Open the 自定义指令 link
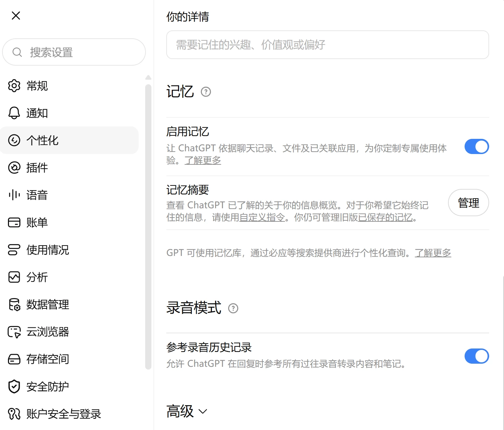The height and width of the screenshot is (430, 504). click(262, 217)
